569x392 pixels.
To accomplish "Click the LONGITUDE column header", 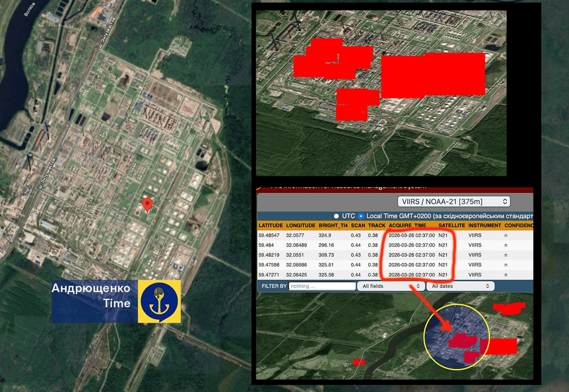I will [x=301, y=225].
